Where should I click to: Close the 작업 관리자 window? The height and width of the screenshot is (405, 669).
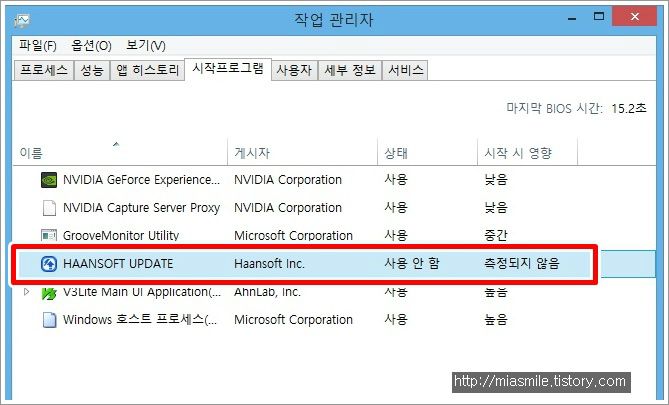(x=634, y=16)
